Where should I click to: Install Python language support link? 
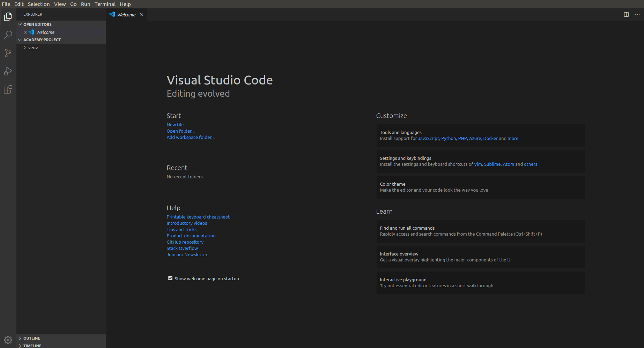[x=449, y=139]
